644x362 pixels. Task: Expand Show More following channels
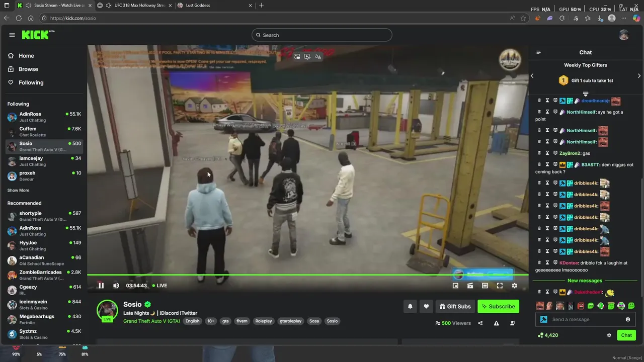tap(18, 191)
